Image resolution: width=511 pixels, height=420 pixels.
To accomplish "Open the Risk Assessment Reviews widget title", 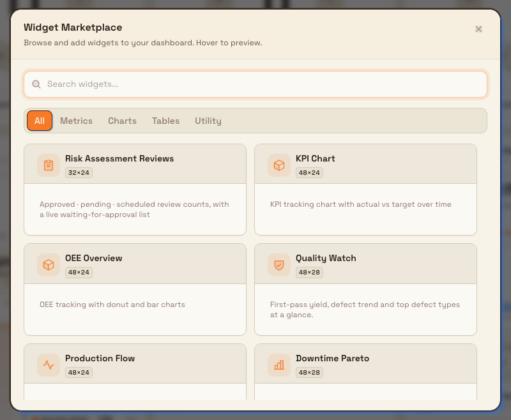I will tap(119, 158).
